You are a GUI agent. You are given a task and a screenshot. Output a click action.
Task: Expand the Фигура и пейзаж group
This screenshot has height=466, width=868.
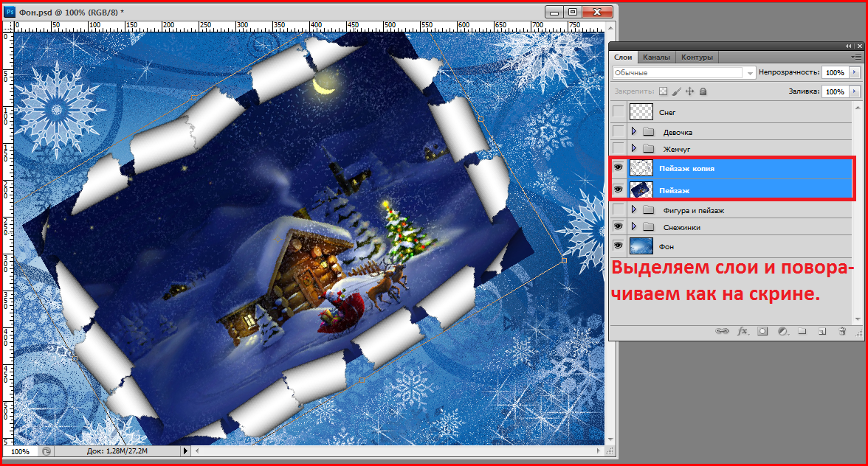point(634,209)
